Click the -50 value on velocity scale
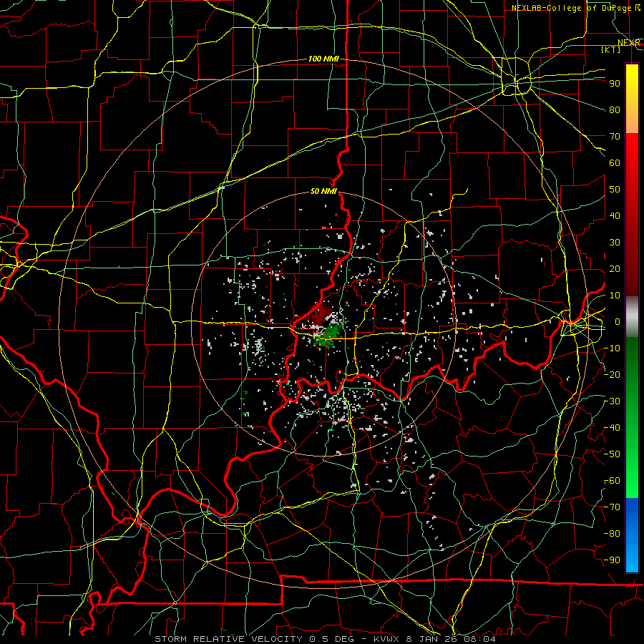644x644 pixels. pyautogui.click(x=613, y=454)
